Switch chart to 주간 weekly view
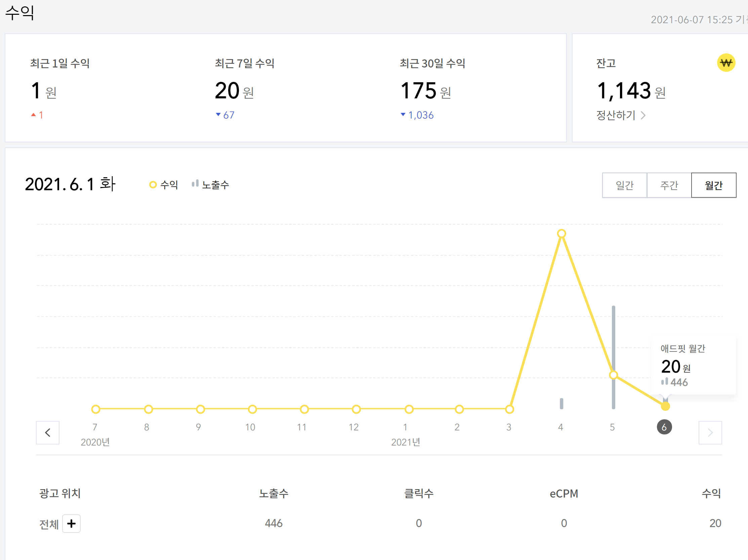This screenshot has height=560, width=748. [669, 185]
